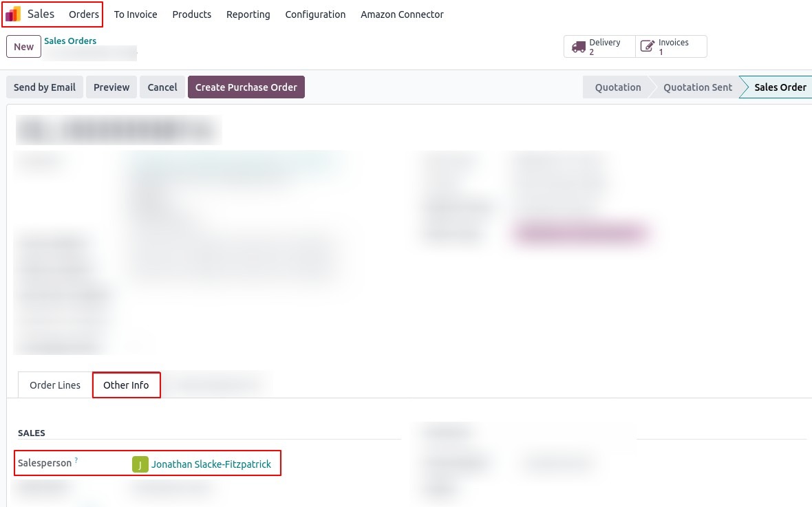Click the Preview button
The height and width of the screenshot is (507, 812).
[x=111, y=87]
